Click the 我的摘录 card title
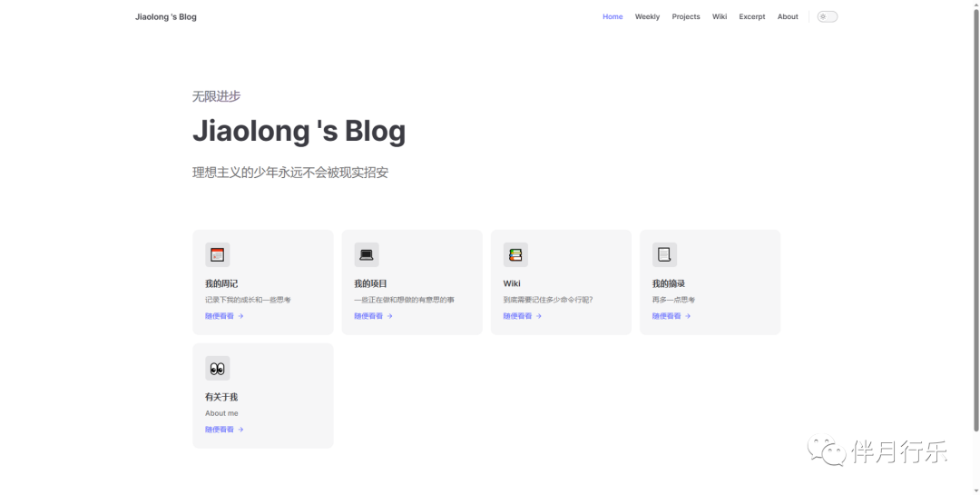 pyautogui.click(x=669, y=283)
